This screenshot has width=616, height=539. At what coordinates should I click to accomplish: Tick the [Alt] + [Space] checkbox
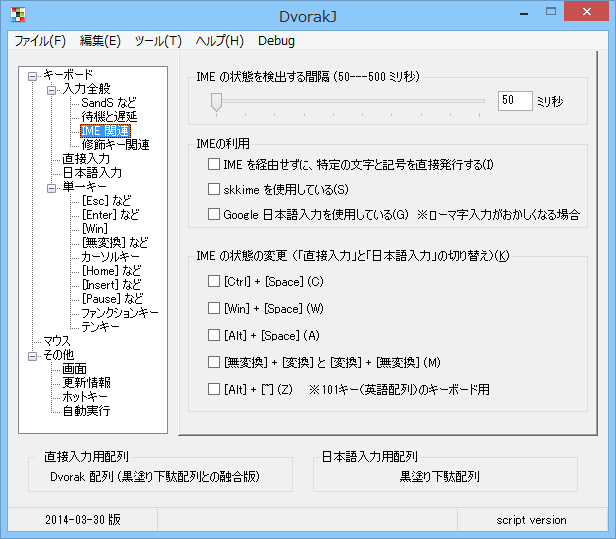click(x=214, y=336)
